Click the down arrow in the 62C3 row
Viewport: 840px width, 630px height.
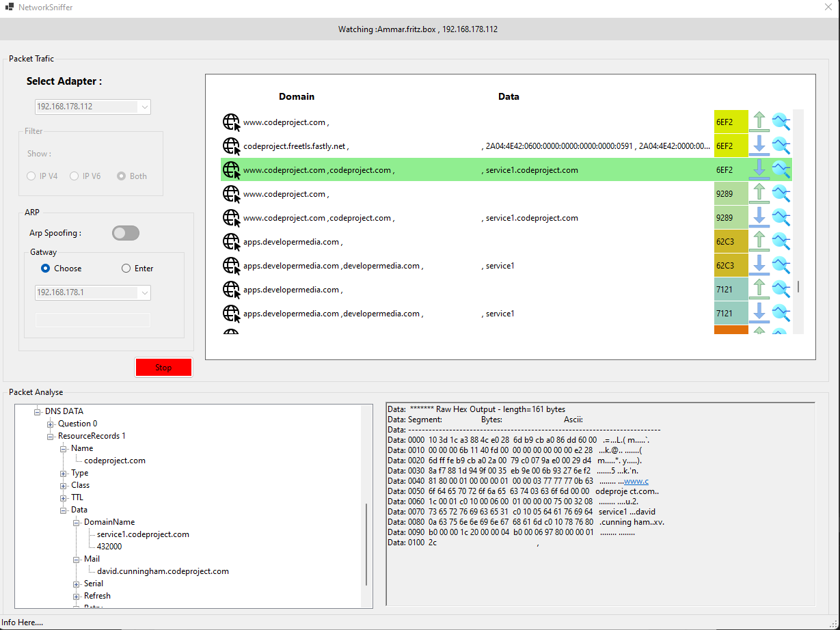click(759, 264)
